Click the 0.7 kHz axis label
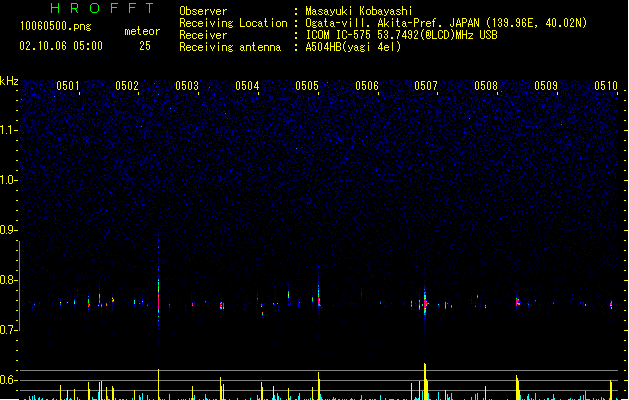Image resolution: width=629 pixels, height=400 pixels. pos(9,330)
